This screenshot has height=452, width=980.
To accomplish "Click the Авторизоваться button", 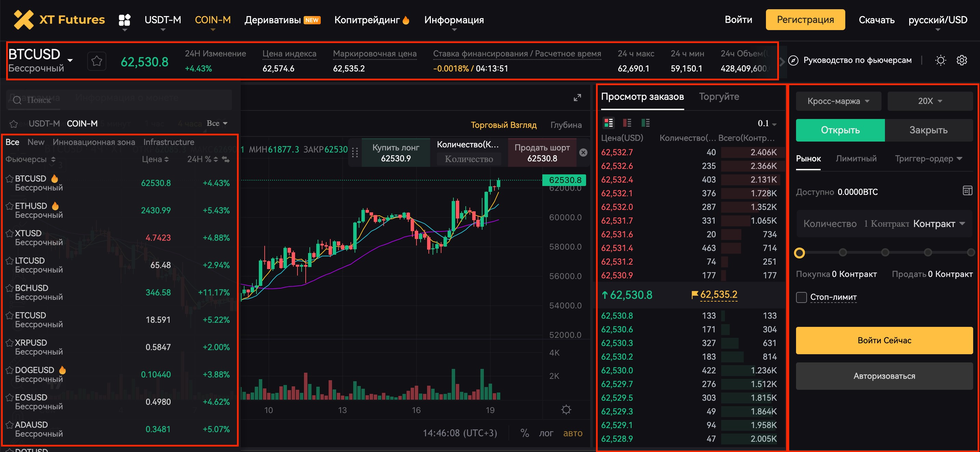I will [884, 376].
